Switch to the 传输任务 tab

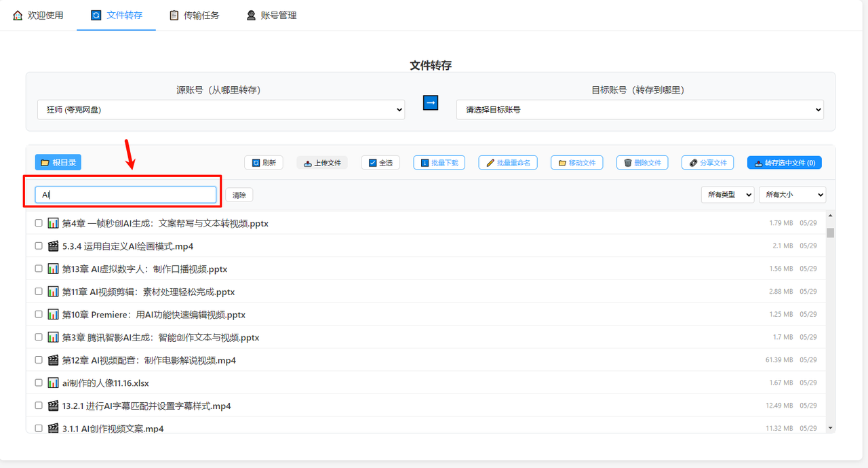click(x=194, y=15)
